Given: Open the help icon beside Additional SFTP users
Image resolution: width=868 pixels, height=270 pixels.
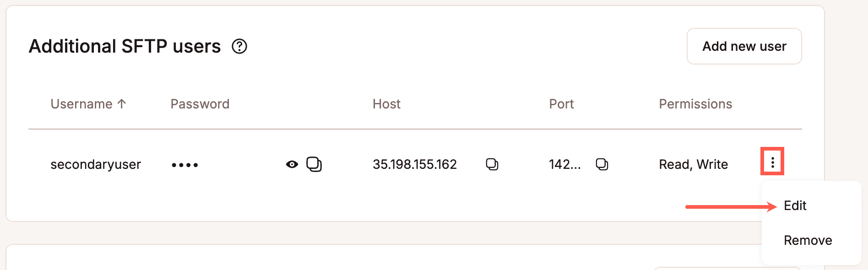Looking at the screenshot, I should coord(239,46).
